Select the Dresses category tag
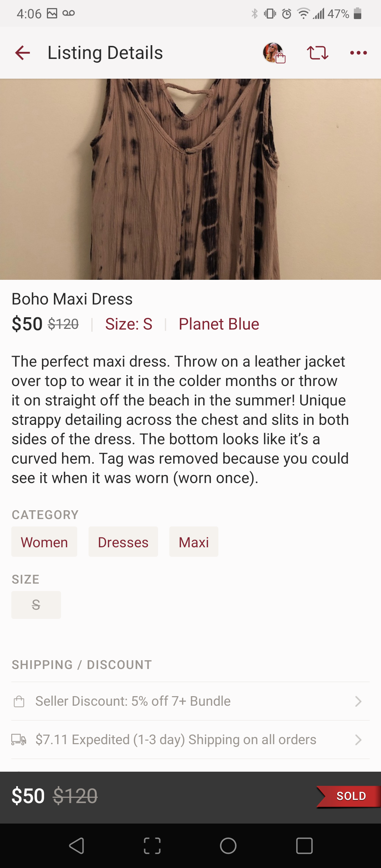 (123, 542)
